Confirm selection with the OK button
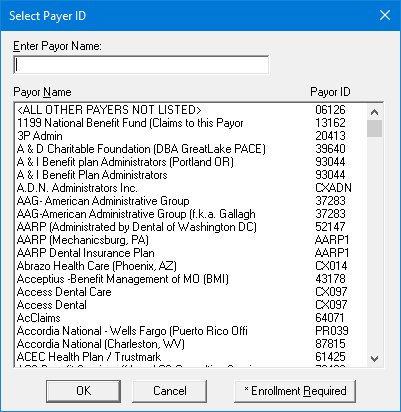This screenshot has height=412, width=401. [83, 391]
